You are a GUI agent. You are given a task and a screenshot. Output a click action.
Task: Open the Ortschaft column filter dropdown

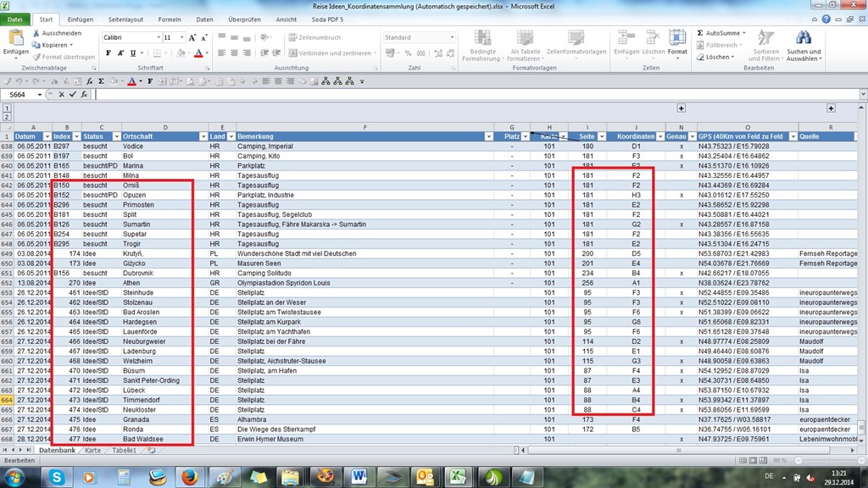(203, 136)
